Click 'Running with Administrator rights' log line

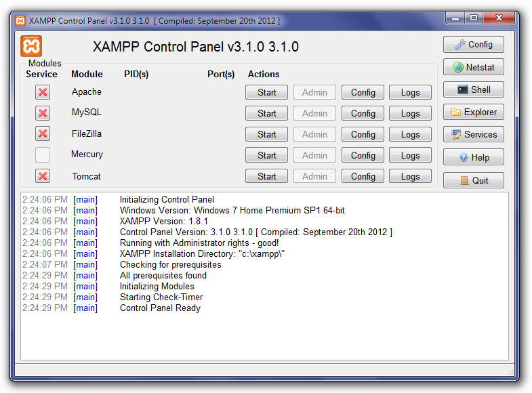pyautogui.click(x=199, y=243)
